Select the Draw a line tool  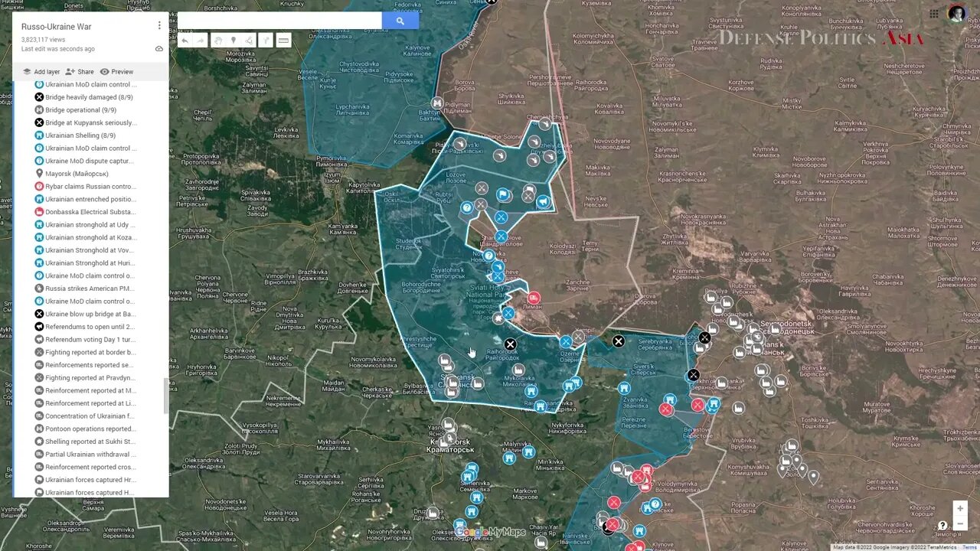[x=249, y=41]
